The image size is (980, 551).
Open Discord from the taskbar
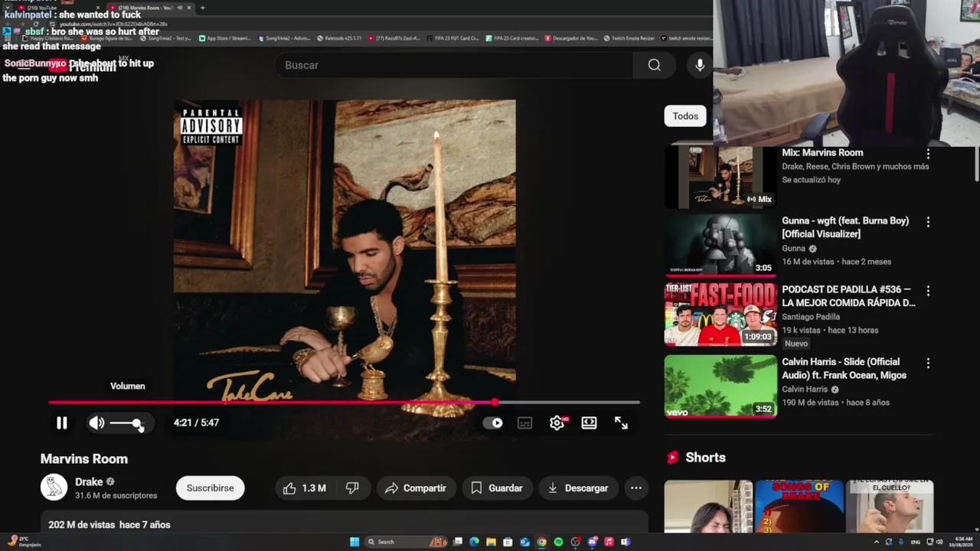click(x=592, y=542)
